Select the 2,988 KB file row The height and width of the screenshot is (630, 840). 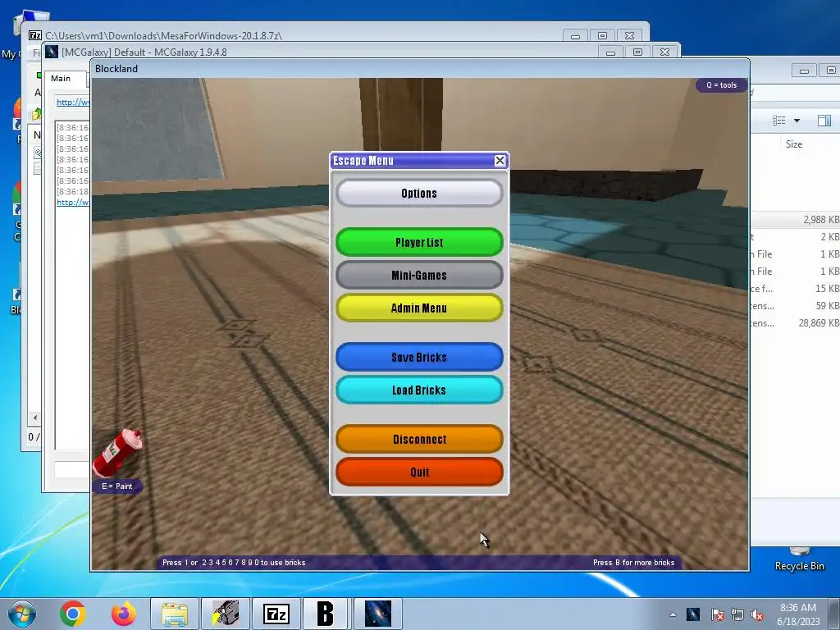(795, 220)
